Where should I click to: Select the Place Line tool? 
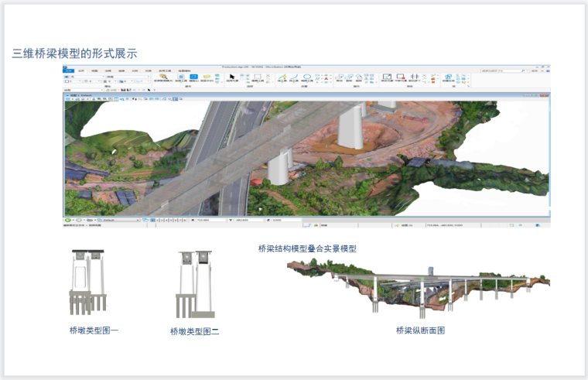click(x=282, y=78)
